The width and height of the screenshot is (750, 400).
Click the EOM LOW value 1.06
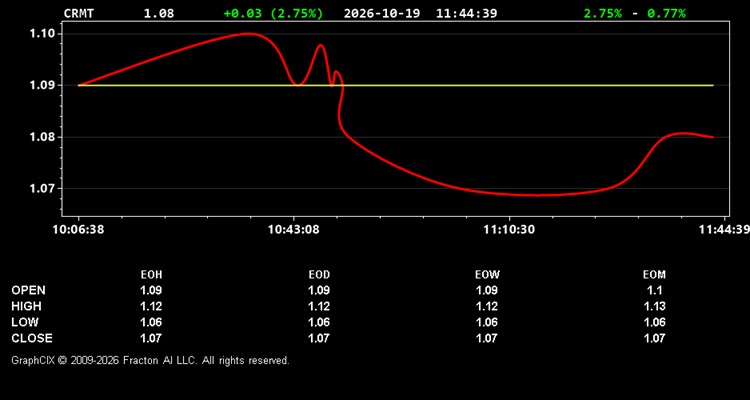654,322
